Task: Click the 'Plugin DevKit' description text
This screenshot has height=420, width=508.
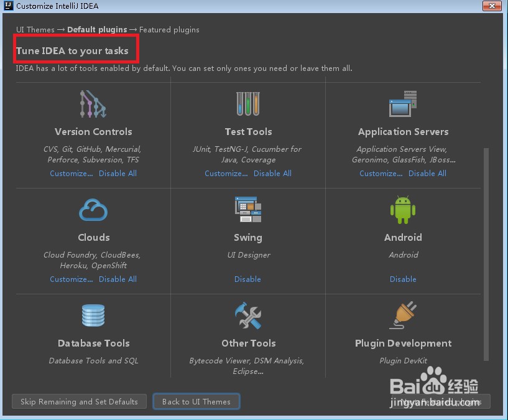Action: [x=403, y=361]
